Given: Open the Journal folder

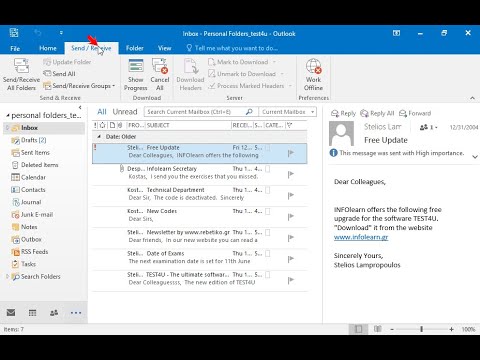Looking at the screenshot, I should 26,202.
